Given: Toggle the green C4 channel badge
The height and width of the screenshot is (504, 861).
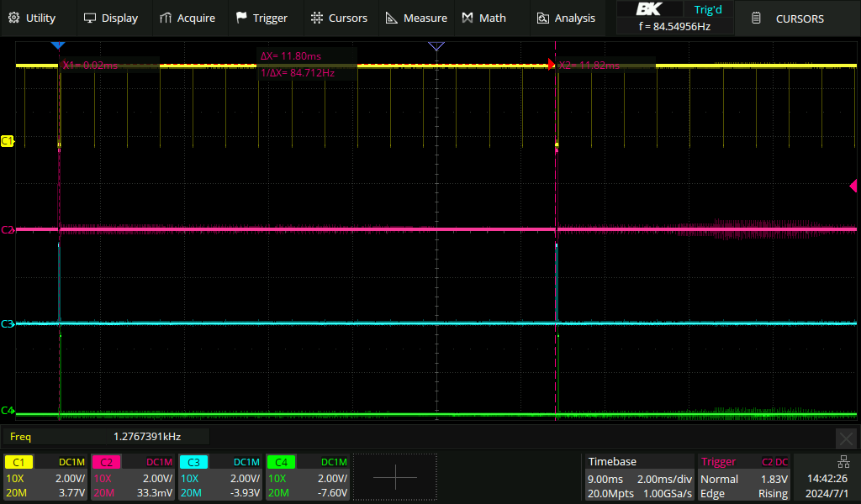Looking at the screenshot, I should [x=281, y=462].
